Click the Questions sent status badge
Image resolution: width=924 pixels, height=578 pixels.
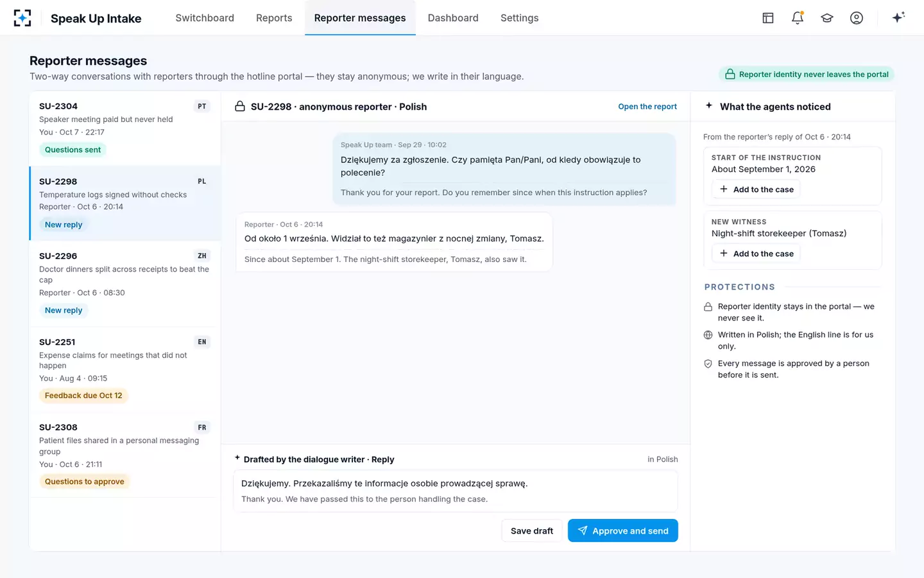73,150
